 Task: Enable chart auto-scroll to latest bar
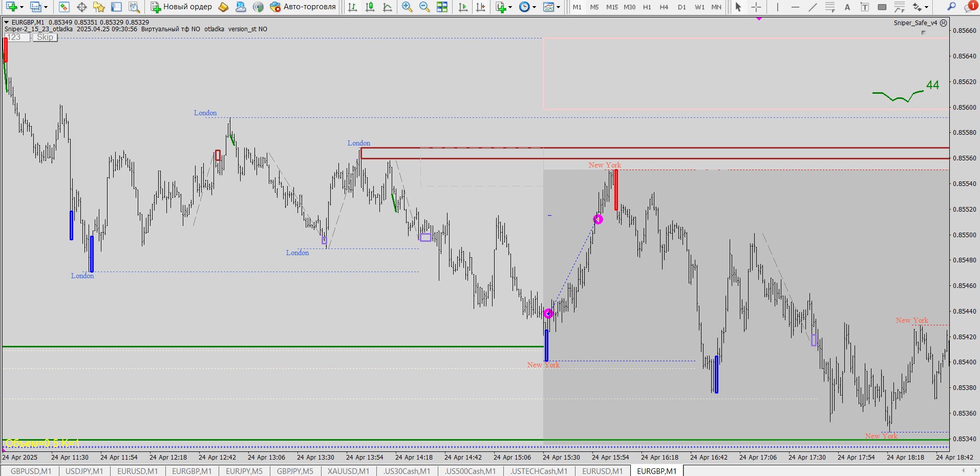tap(463, 7)
